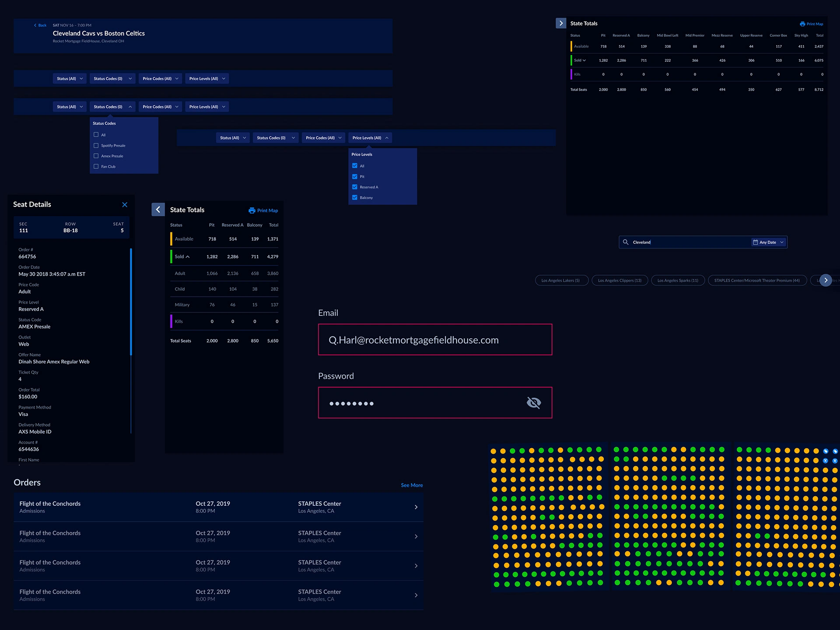Check the Spotify Presale status code

click(x=96, y=145)
